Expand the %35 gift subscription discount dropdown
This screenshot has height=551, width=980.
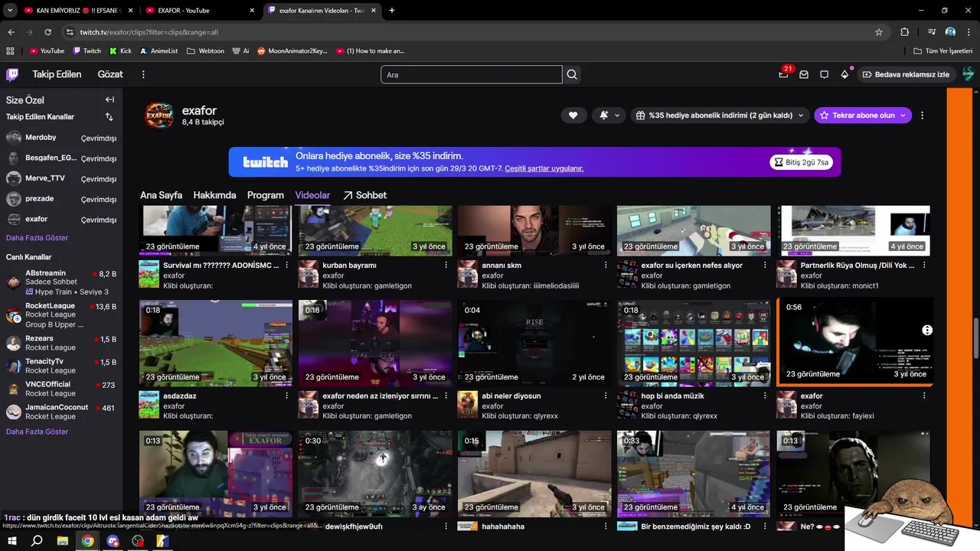click(x=720, y=116)
